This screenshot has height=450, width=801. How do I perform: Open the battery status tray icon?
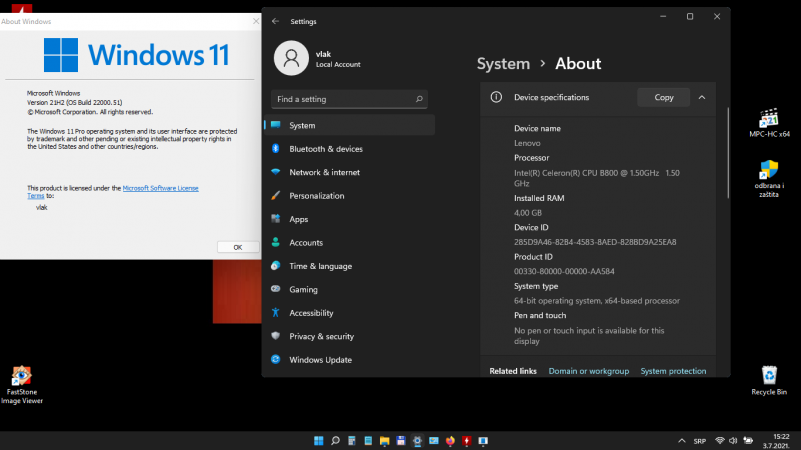[748, 441]
